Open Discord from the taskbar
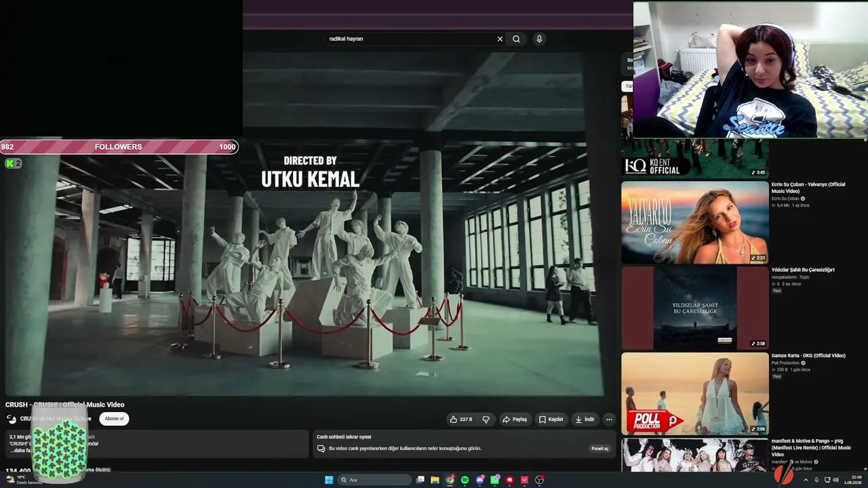The height and width of the screenshot is (488, 868). click(x=480, y=480)
